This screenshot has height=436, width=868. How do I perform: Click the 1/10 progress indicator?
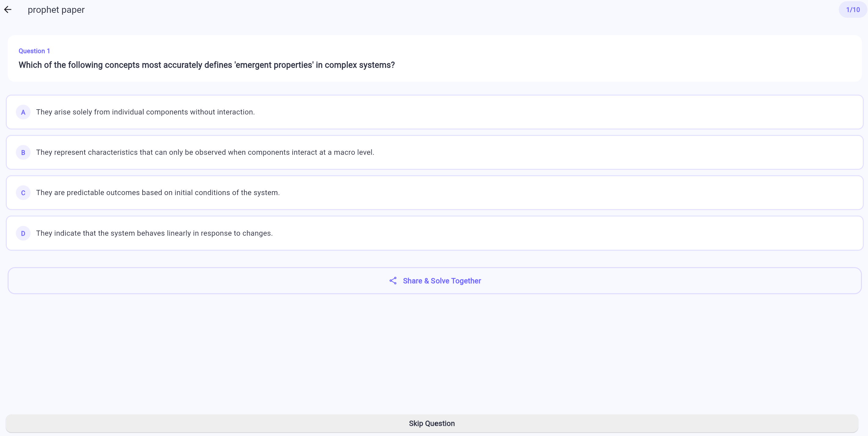point(852,10)
